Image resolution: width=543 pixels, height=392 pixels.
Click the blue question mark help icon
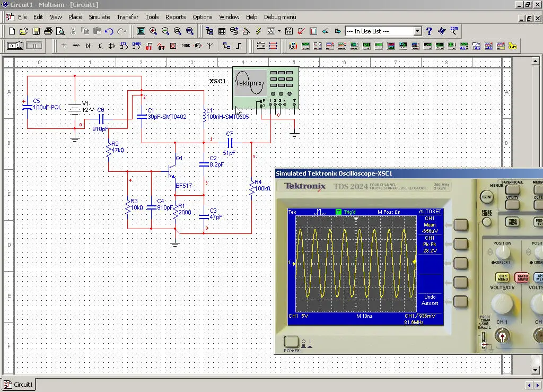point(429,31)
